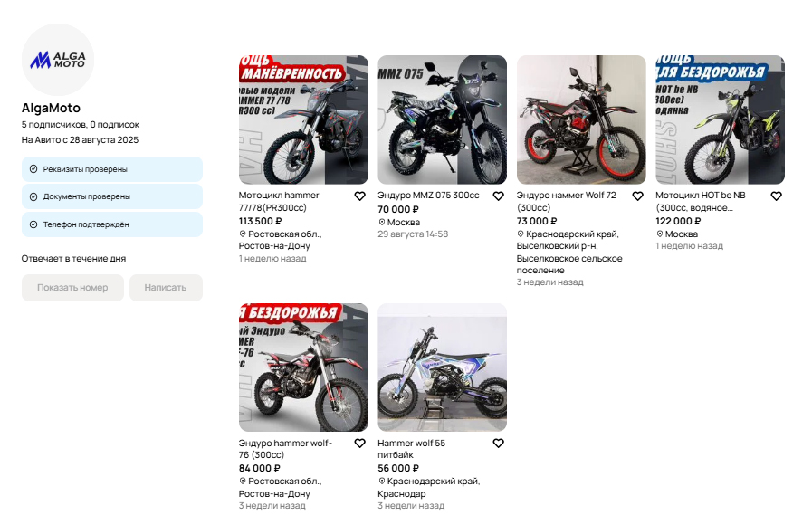
Task: Click the Показать номер button
Action: point(72,287)
